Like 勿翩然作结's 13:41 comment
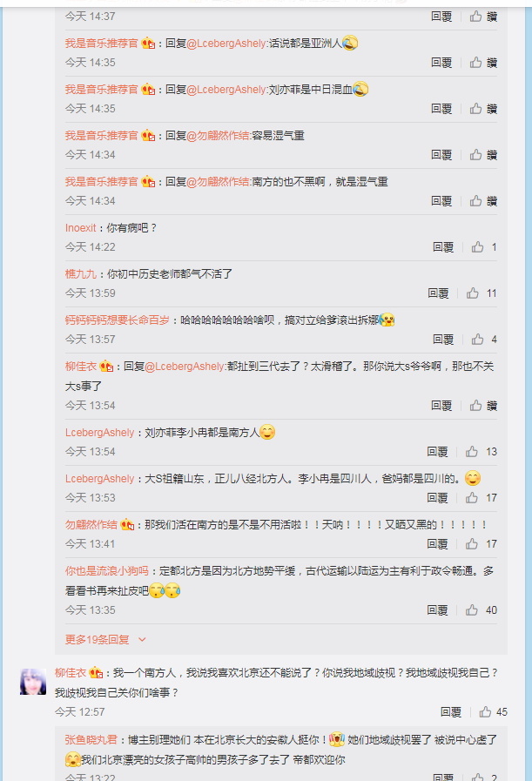Viewport: 532px width, 781px height. tap(472, 544)
